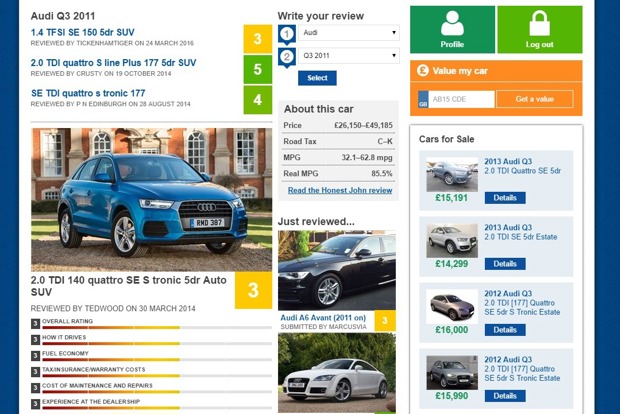Click the thumbnail of the £14,299 Audi Q3

coord(452,240)
